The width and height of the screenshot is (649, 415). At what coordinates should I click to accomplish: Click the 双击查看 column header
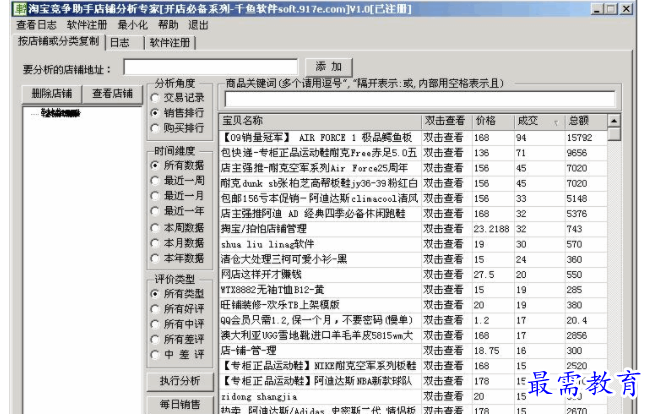[x=447, y=121]
